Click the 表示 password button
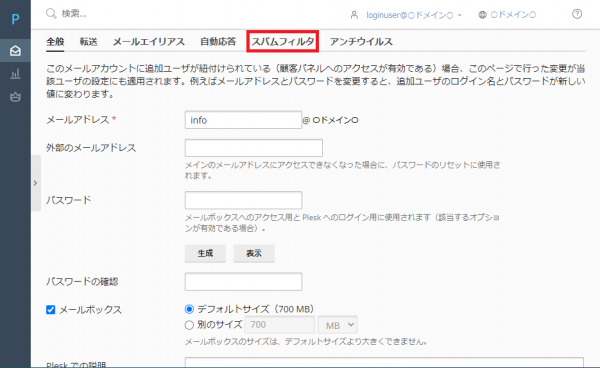 254,253
